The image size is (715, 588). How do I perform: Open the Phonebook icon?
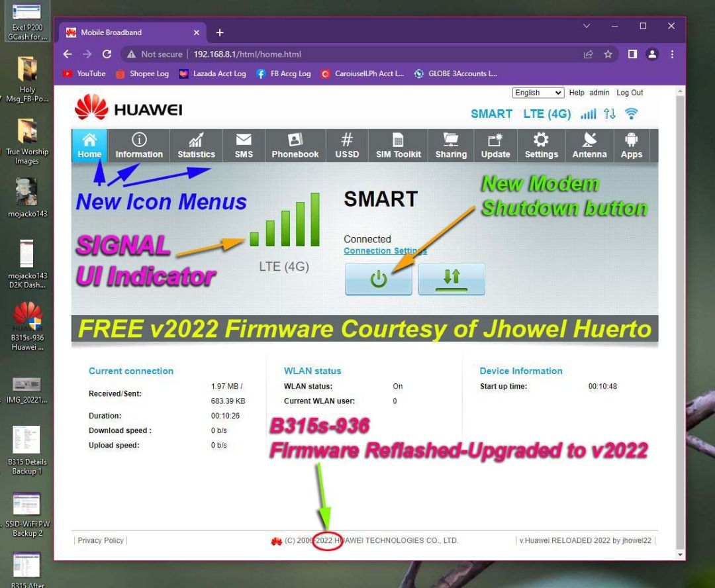(x=295, y=146)
